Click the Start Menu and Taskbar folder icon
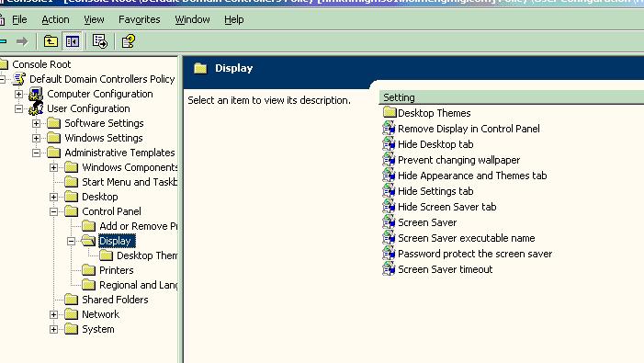 [71, 182]
